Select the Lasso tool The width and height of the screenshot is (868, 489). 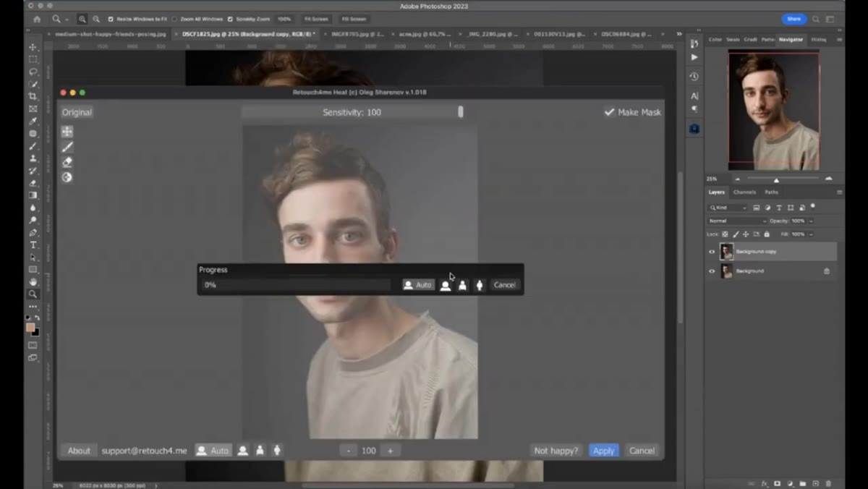coord(33,72)
